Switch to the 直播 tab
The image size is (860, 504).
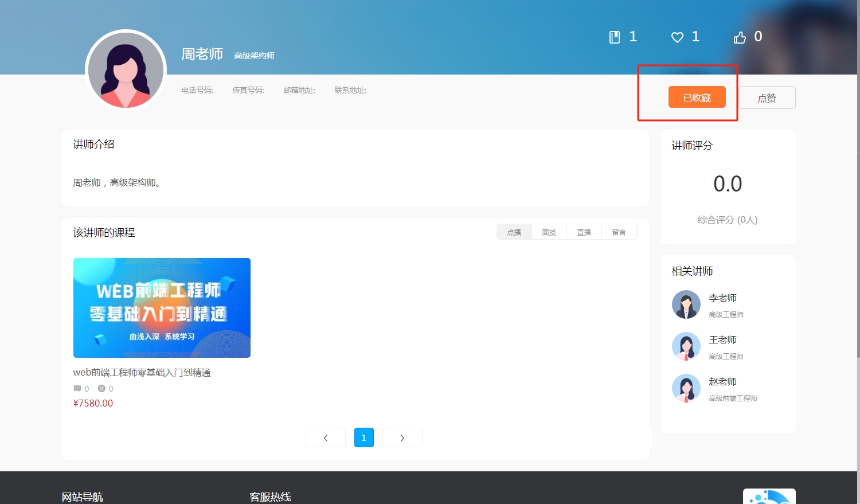[584, 232]
